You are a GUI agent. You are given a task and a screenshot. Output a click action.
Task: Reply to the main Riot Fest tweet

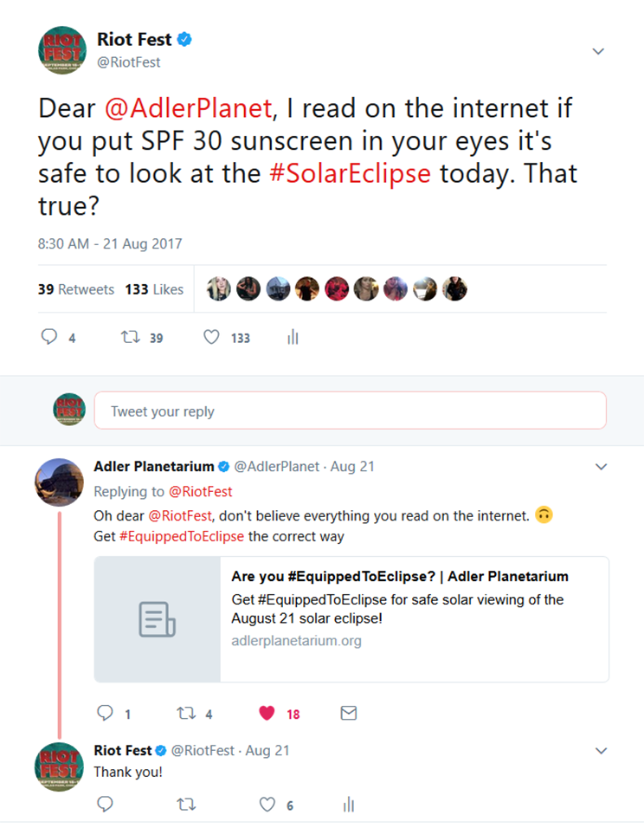tap(50, 337)
